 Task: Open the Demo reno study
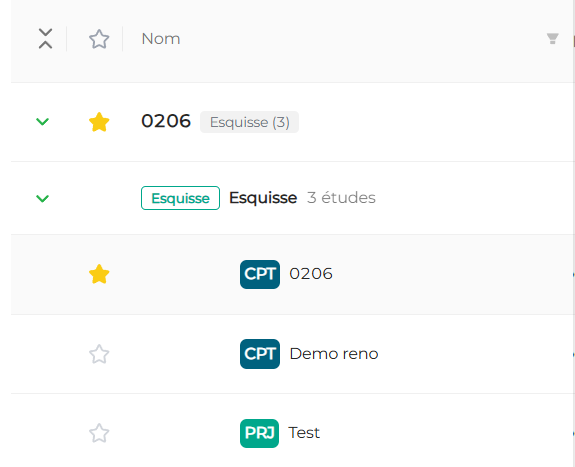334,354
